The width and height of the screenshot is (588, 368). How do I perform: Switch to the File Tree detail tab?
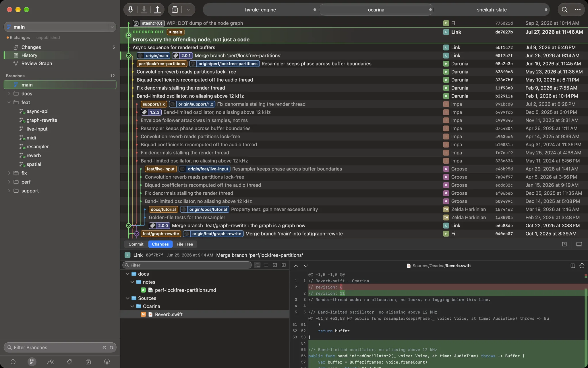tap(185, 244)
